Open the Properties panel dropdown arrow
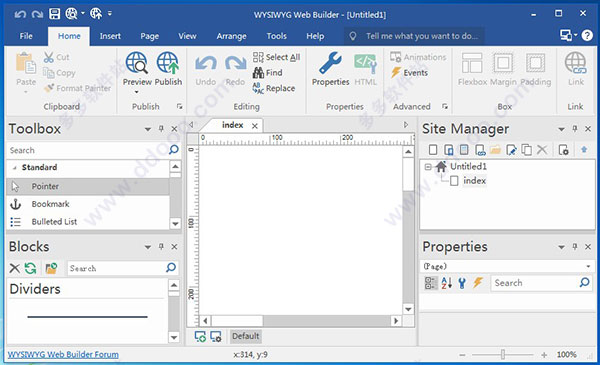This screenshot has height=365, width=600. (x=561, y=247)
